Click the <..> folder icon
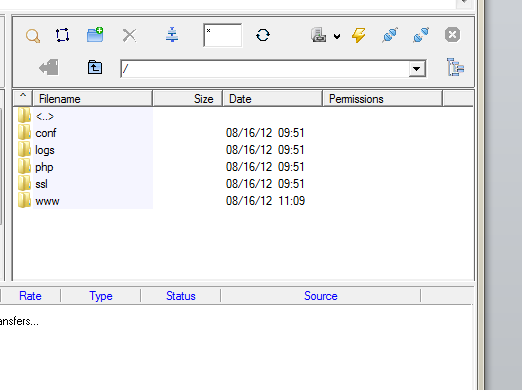This screenshot has width=522, height=390. point(25,115)
